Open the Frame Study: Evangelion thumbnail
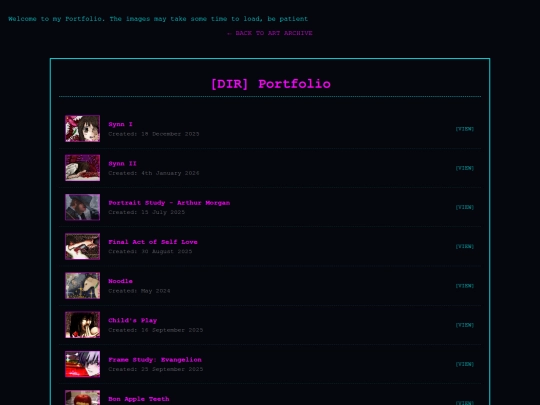Viewport: 540px width, 405px height. pyautogui.click(x=83, y=364)
